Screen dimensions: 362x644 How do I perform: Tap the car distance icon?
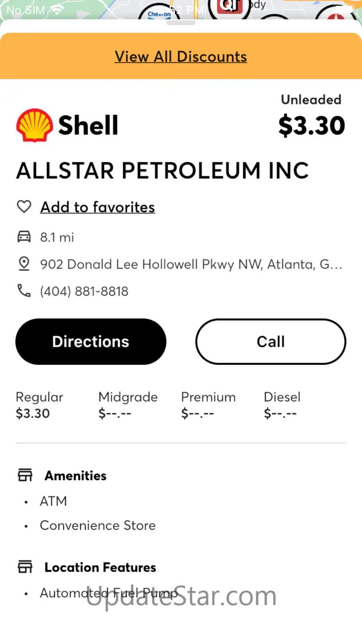tap(24, 237)
